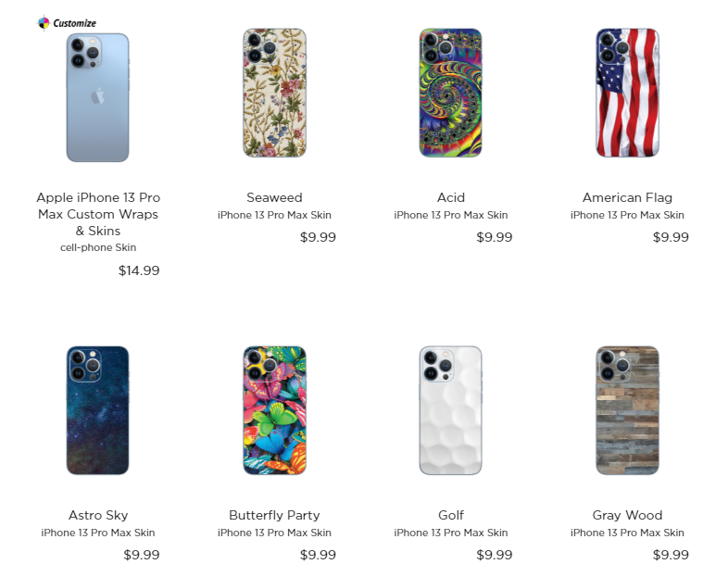This screenshot has width=728, height=577.
Task: Open the Astro Sky skin image
Action: 97,410
